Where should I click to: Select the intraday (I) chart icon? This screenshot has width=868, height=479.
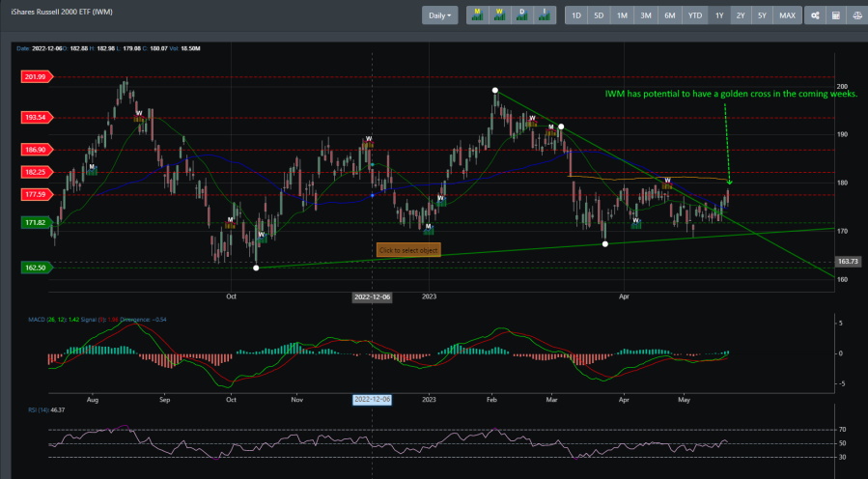545,15
